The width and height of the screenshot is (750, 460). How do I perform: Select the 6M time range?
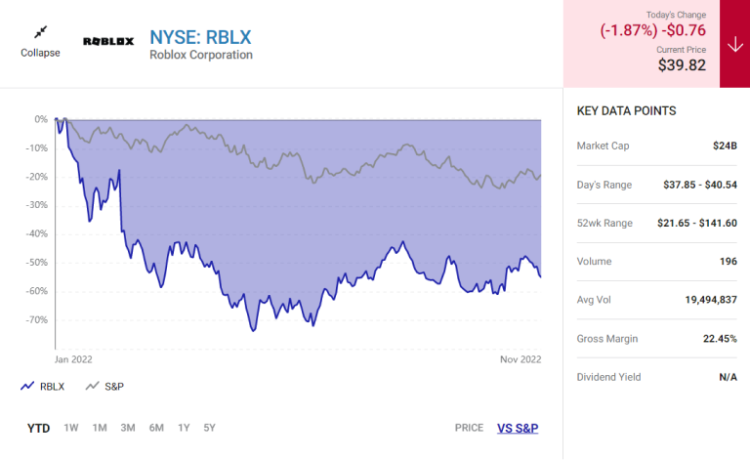pyautogui.click(x=156, y=428)
